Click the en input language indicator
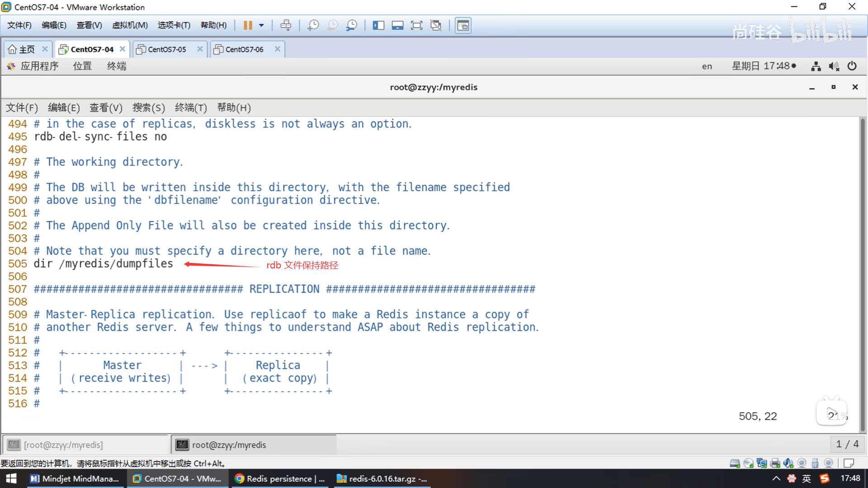 707,66
